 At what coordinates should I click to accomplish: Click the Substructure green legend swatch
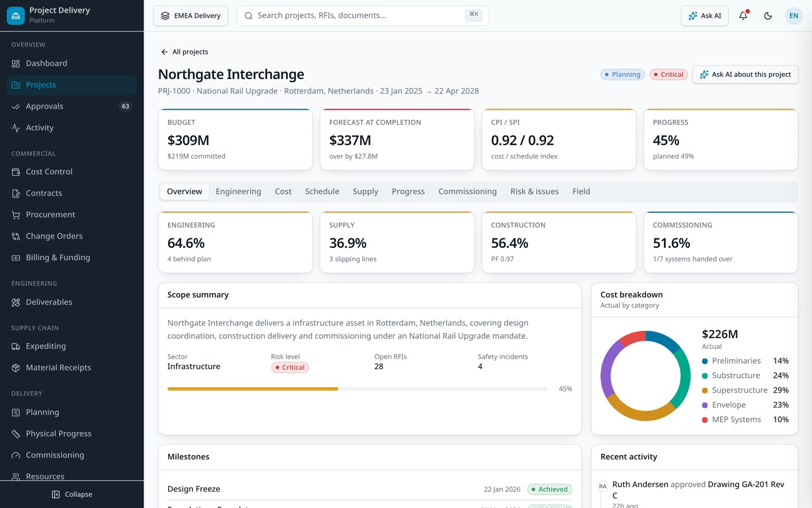[x=705, y=376]
